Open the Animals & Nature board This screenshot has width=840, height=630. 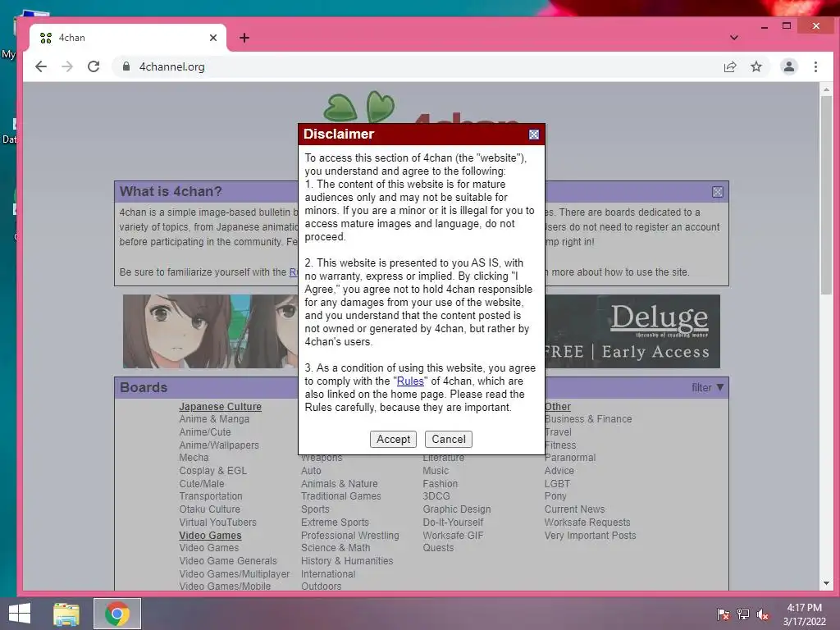coord(339,484)
